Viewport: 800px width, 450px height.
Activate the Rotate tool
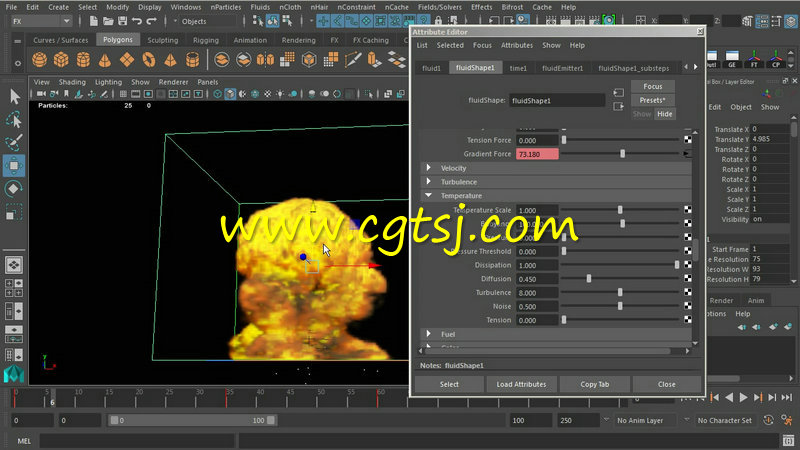pos(14,189)
